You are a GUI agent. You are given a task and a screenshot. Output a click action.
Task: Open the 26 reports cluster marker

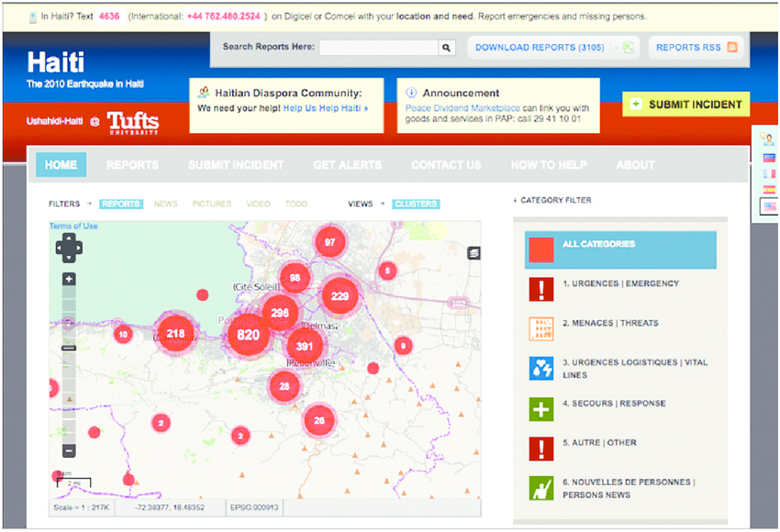click(318, 421)
